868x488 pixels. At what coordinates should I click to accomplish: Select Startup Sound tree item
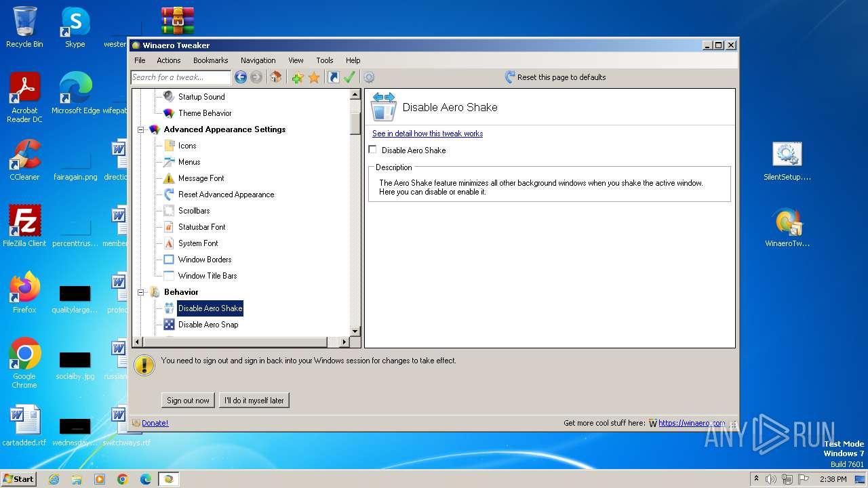pyautogui.click(x=201, y=97)
